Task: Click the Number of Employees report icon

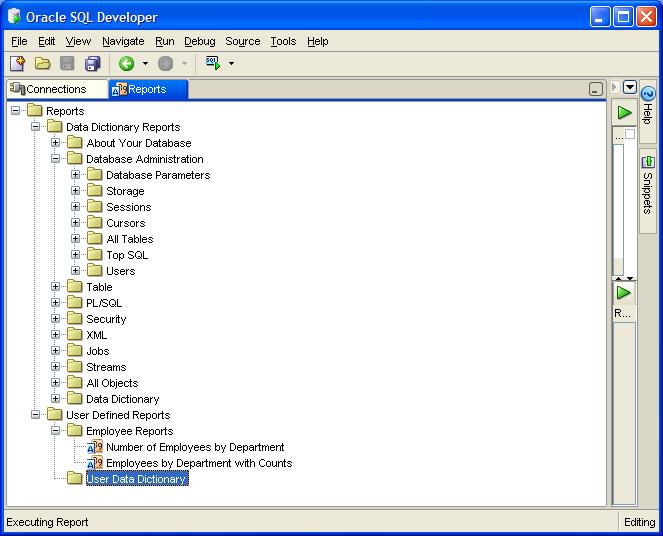Action: pos(95,447)
